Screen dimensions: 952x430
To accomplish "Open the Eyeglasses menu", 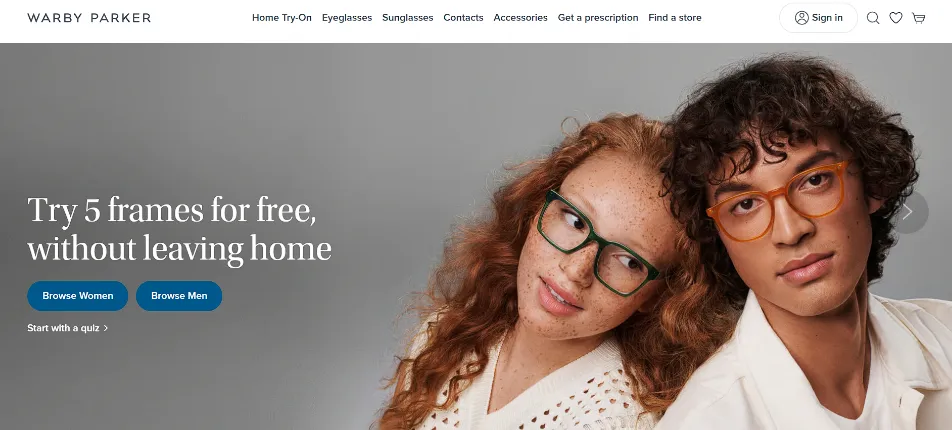I will tap(347, 18).
